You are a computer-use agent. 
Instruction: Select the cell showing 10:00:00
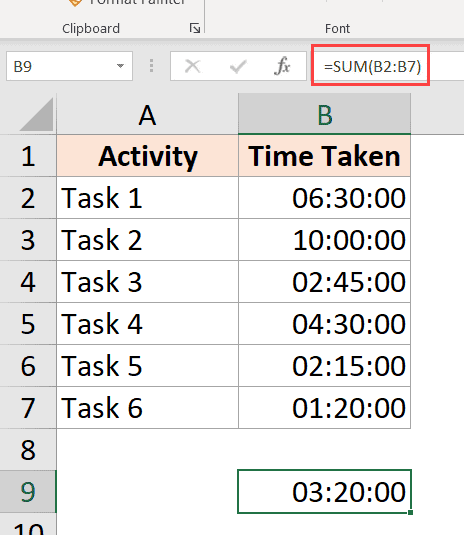pyautogui.click(x=324, y=240)
